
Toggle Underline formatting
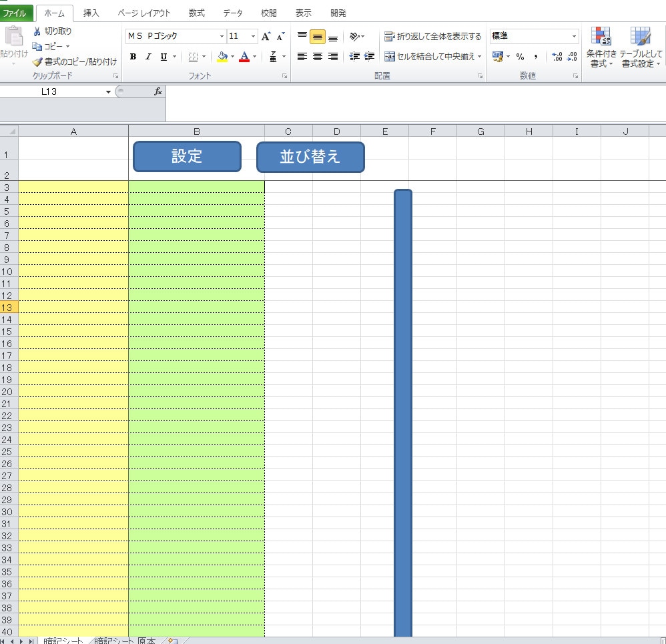[163, 57]
